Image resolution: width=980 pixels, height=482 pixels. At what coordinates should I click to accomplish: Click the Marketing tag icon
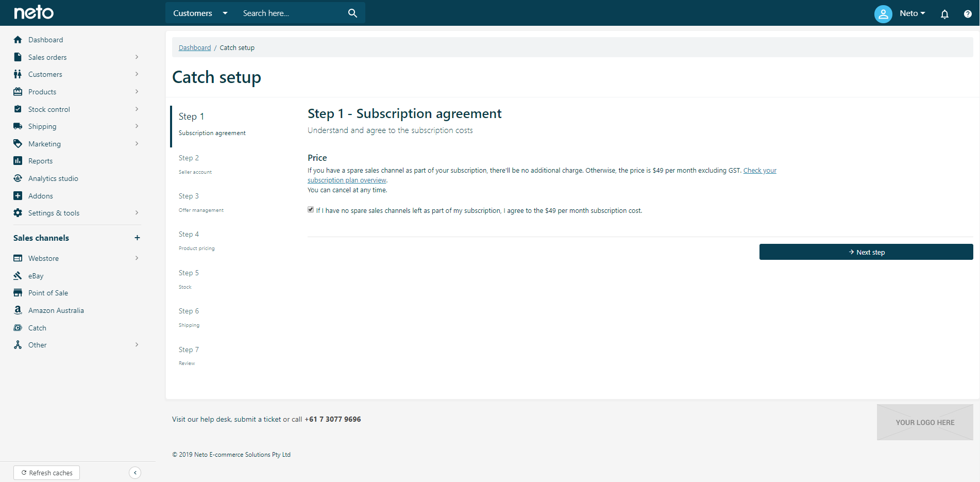(x=18, y=144)
